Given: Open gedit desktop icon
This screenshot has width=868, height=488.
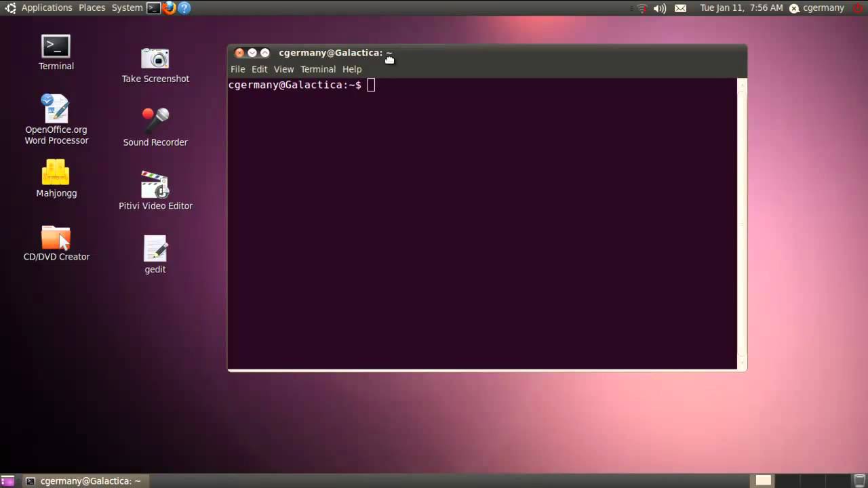Looking at the screenshot, I should point(155,255).
